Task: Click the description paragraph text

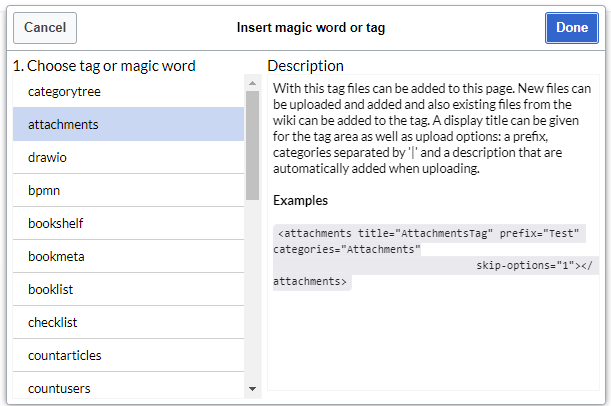Action: [x=432, y=128]
